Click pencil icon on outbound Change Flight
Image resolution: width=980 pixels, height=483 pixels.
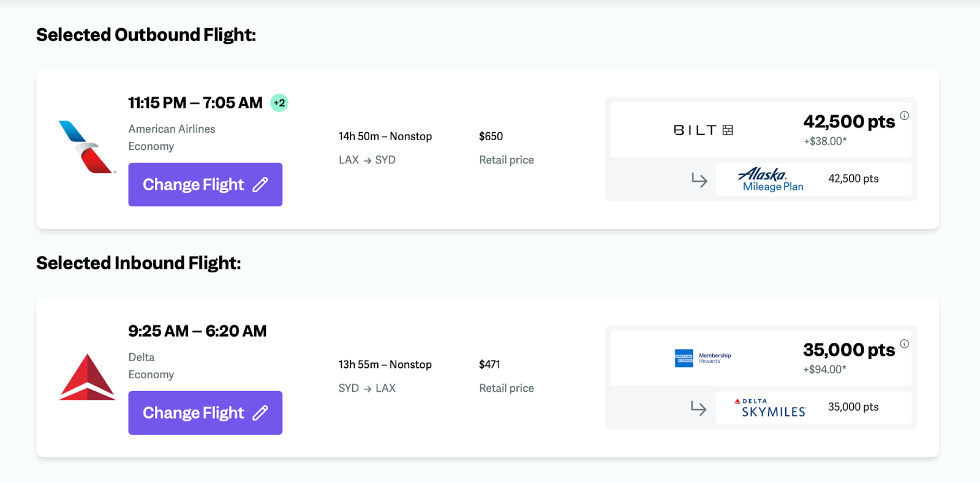pyautogui.click(x=260, y=184)
